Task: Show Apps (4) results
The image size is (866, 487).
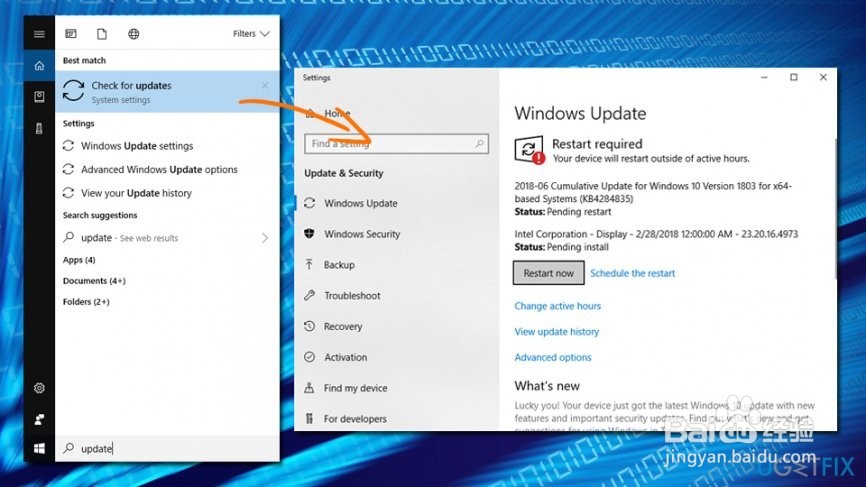Action: click(79, 260)
